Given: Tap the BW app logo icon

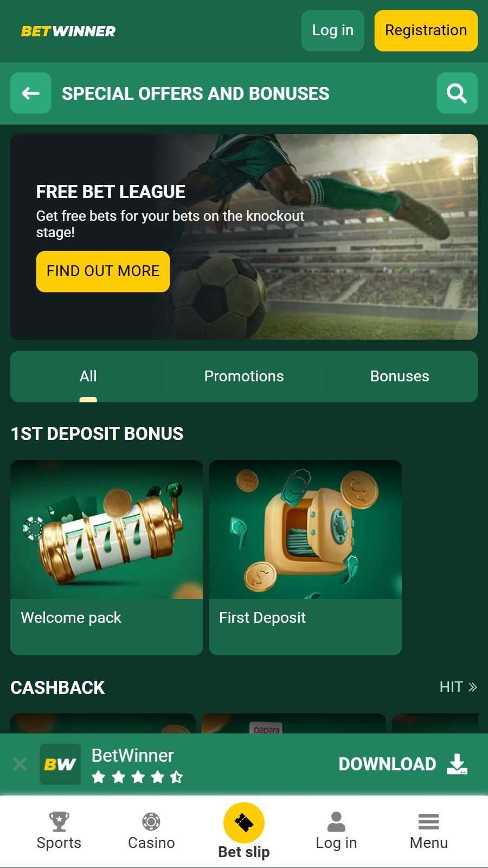Looking at the screenshot, I should [60, 764].
